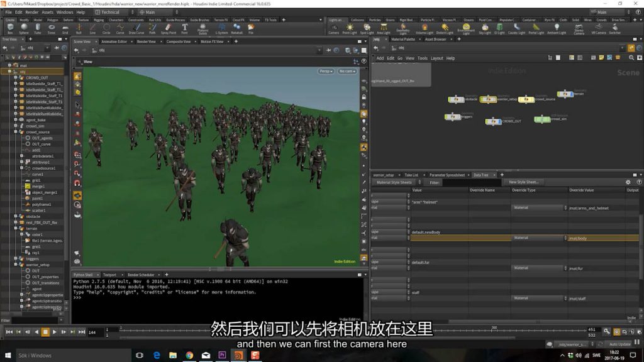This screenshot has width=644, height=362.
Task: Collapse the warrior_setup tree node
Action: click(16, 265)
